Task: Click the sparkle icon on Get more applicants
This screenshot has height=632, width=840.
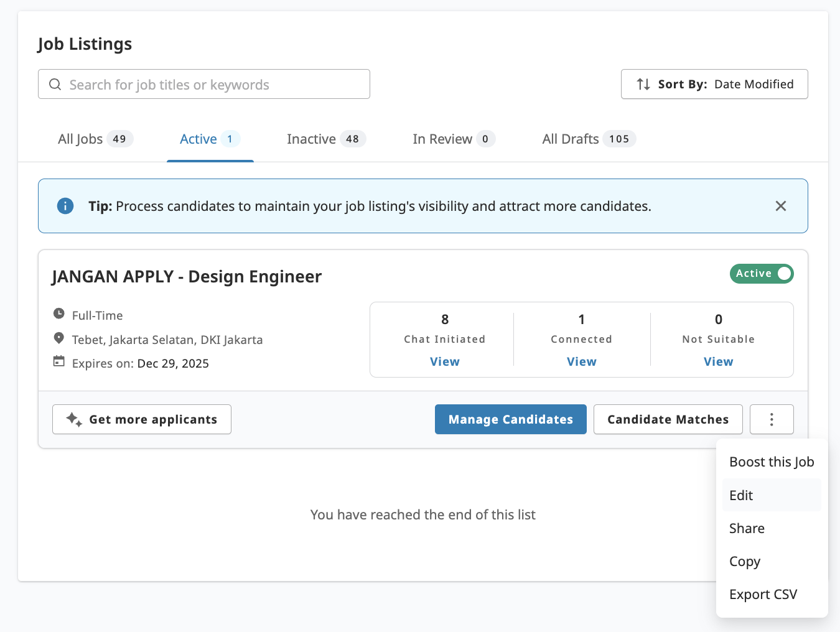Action: [x=73, y=419]
